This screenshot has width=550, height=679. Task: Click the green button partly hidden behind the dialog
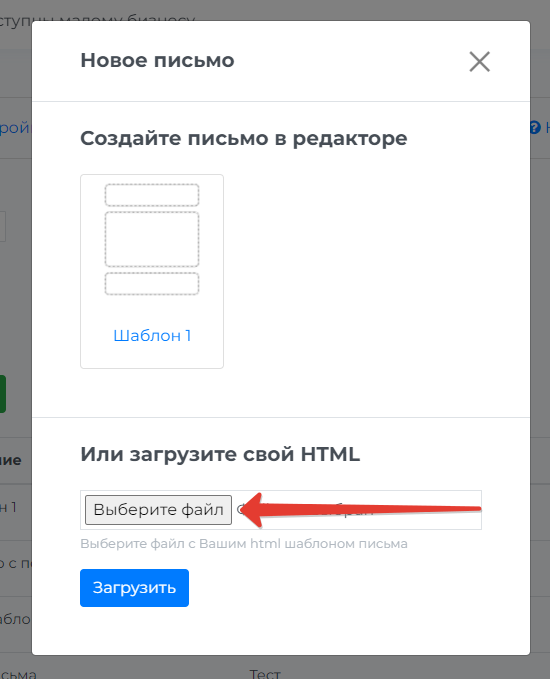pyautogui.click(x=3, y=394)
